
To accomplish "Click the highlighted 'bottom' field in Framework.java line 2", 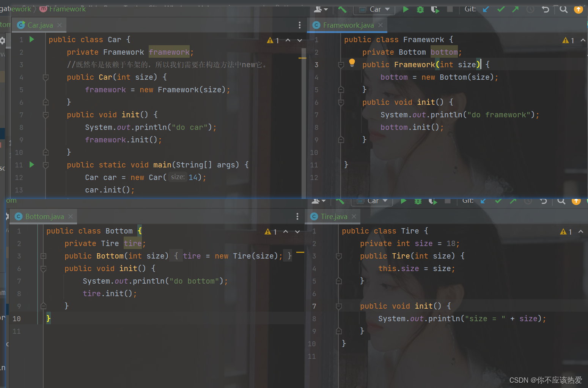I will coord(444,52).
